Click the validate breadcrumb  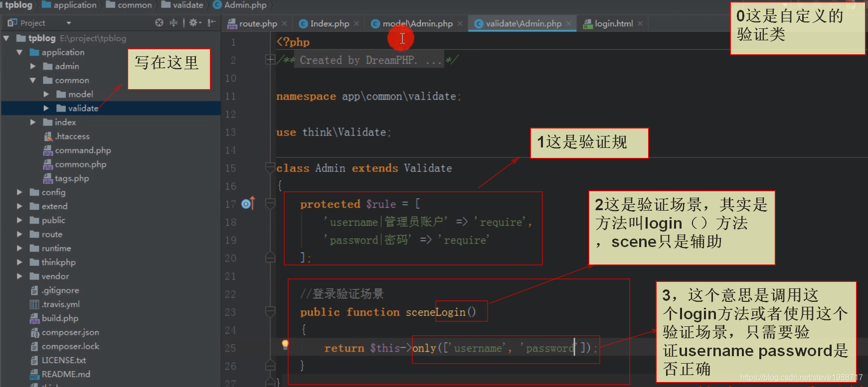coord(182,5)
